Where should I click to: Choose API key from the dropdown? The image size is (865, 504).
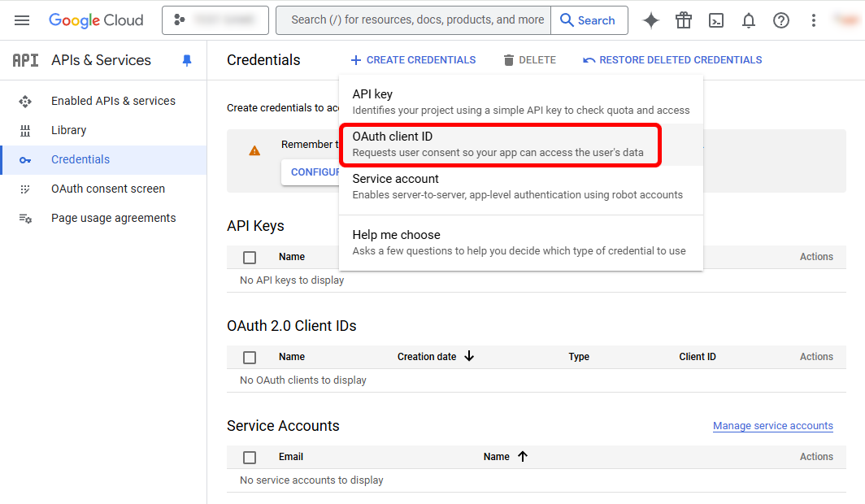click(x=521, y=102)
